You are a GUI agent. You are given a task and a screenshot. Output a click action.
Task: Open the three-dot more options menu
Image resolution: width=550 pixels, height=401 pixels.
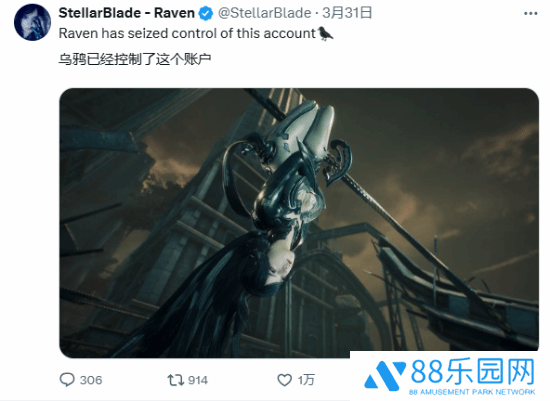click(530, 13)
